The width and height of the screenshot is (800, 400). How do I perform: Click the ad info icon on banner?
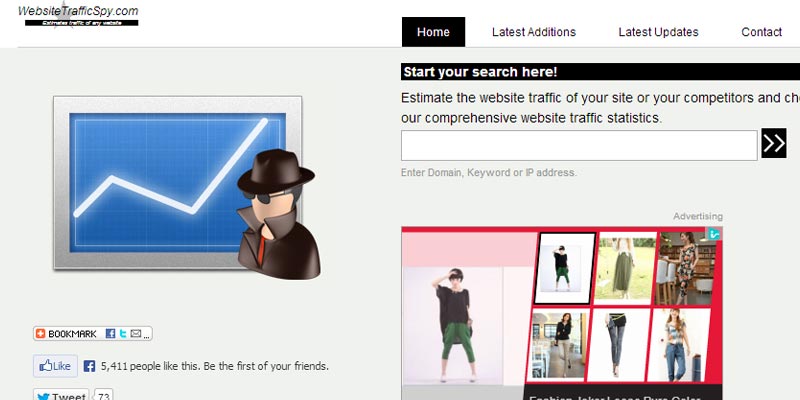tap(714, 234)
